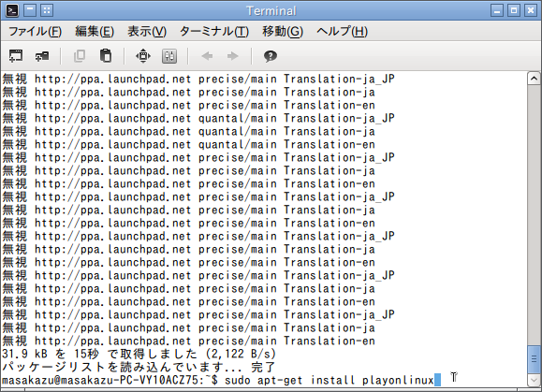The image size is (542, 392).
Task: Click the 'sudo apt-get install playonlinux' command text
Action: pyautogui.click(x=330, y=381)
